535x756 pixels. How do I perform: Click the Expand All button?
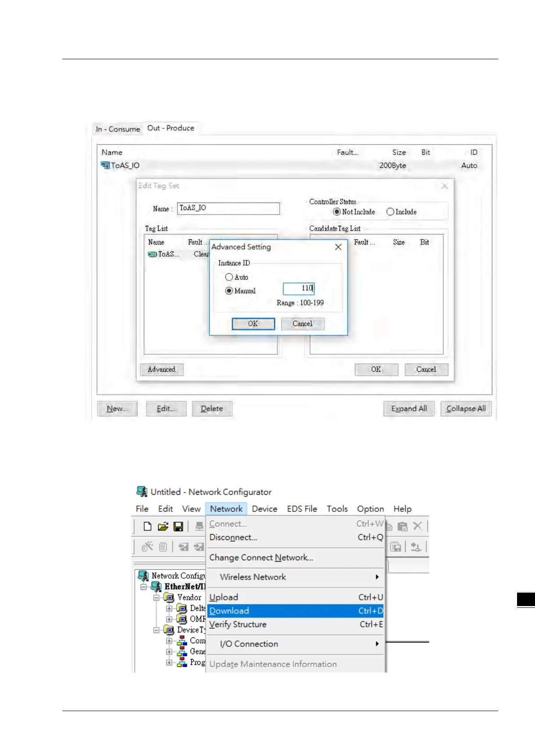coord(409,409)
